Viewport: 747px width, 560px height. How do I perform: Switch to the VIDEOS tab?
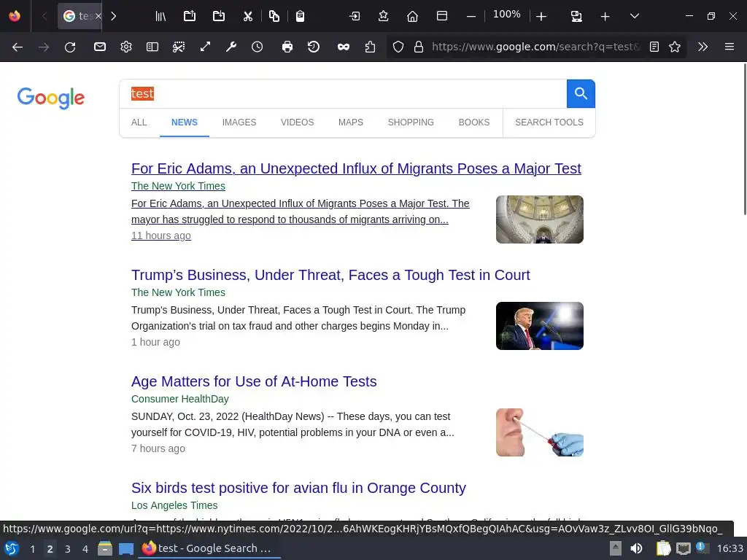(x=298, y=122)
